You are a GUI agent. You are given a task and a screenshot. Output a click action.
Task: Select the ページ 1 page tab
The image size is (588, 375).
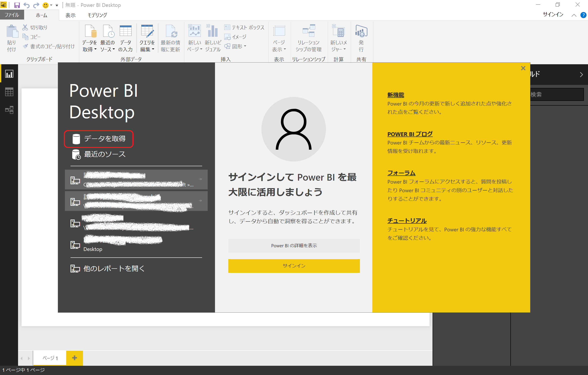[x=50, y=358]
